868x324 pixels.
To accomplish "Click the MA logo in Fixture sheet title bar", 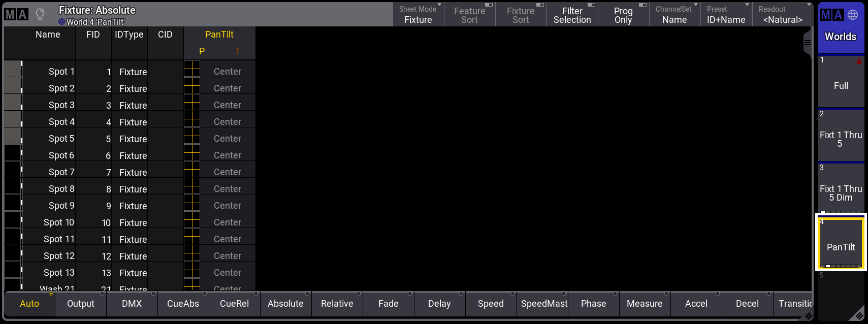I will pos(16,14).
